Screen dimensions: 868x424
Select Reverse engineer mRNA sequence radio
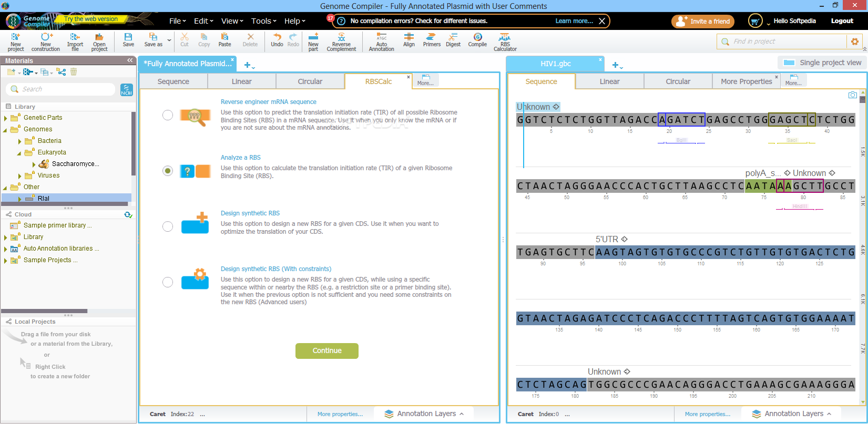(168, 115)
